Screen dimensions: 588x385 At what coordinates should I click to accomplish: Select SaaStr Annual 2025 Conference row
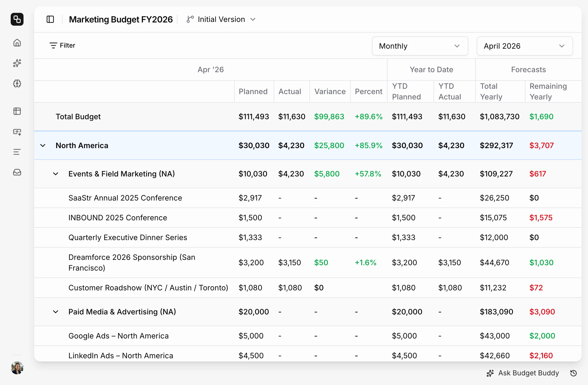(x=308, y=198)
